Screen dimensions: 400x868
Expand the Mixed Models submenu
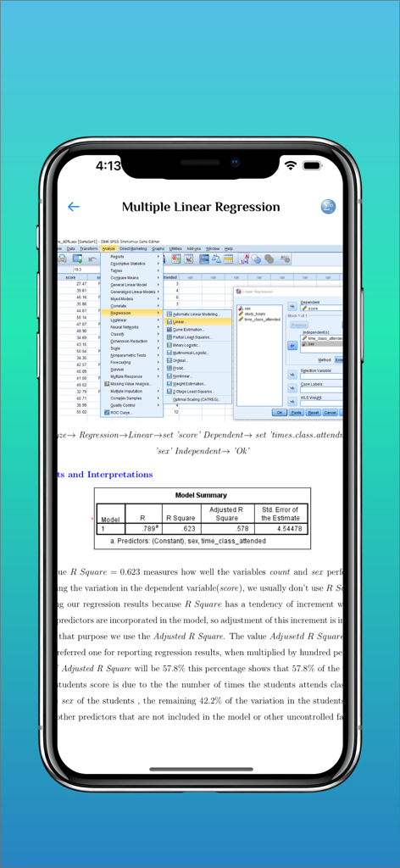coord(131,299)
